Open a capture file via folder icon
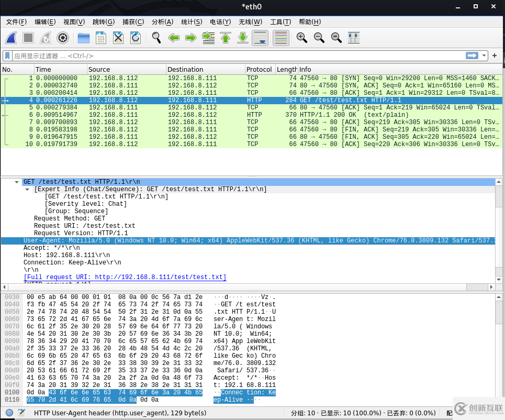The height and width of the screenshot is (420, 505). point(84,38)
